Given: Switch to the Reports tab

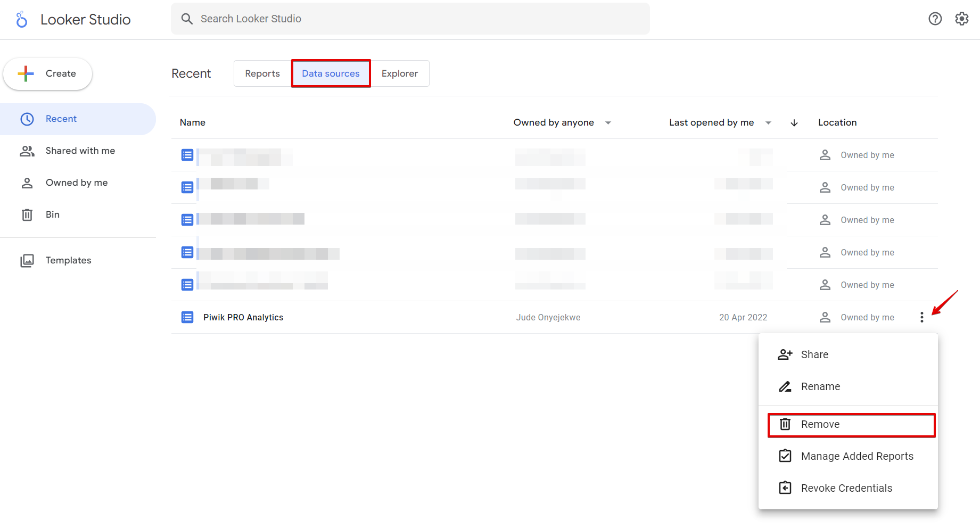Looking at the screenshot, I should pos(262,73).
